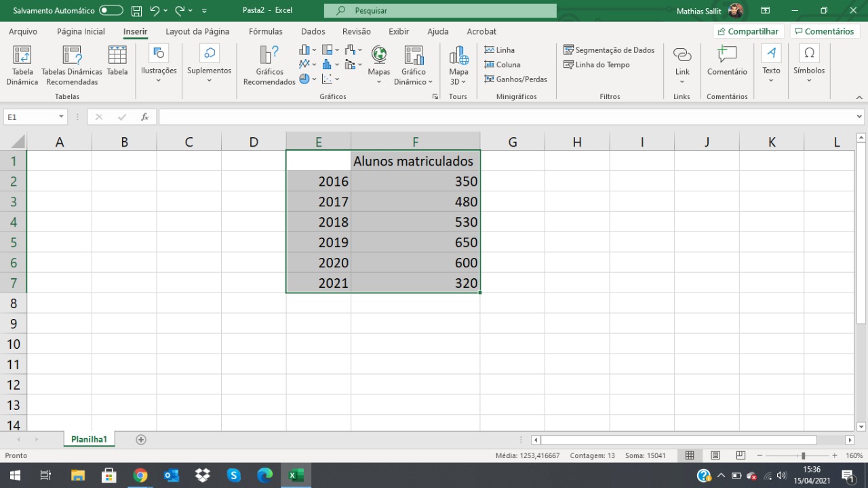
Task: Select the cell containing Alunos matriculados
Action: [x=415, y=161]
